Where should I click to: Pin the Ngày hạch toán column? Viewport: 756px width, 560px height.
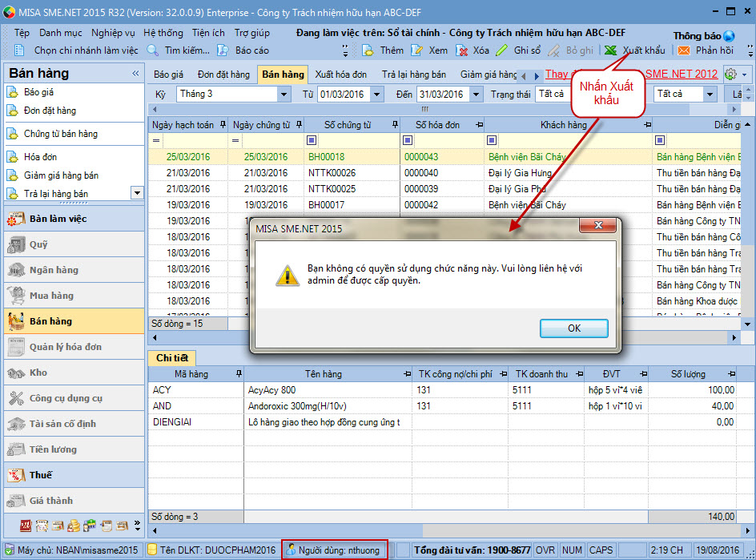tap(223, 125)
